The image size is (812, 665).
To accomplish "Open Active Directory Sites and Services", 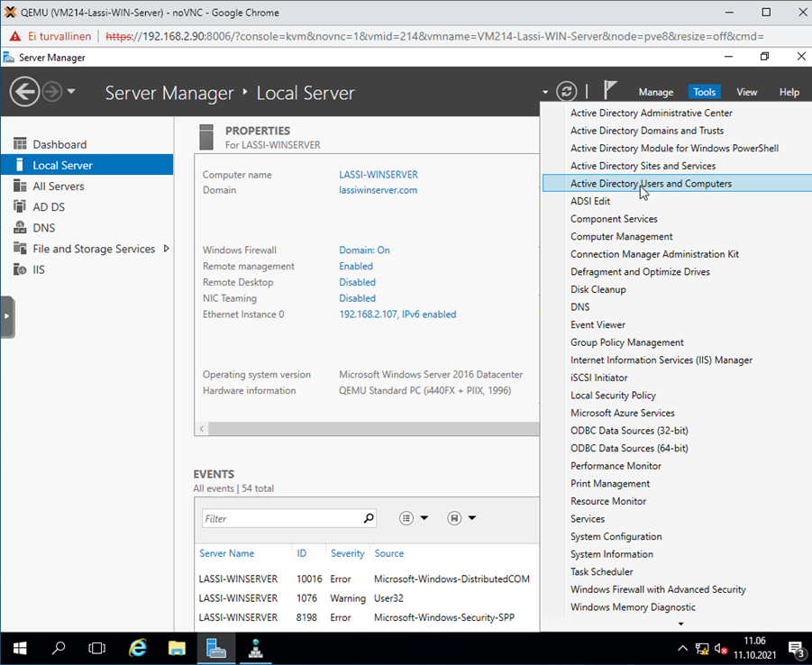I will (x=643, y=166).
